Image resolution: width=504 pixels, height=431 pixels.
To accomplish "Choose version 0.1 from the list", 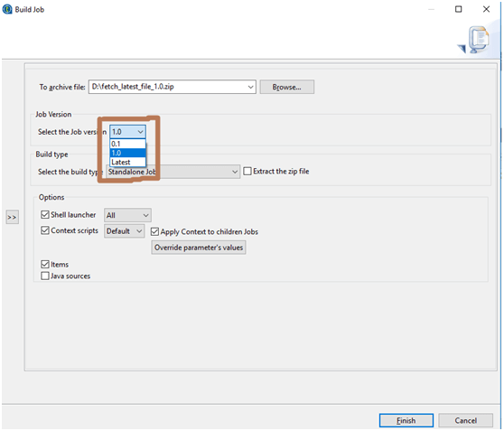I will [128, 144].
